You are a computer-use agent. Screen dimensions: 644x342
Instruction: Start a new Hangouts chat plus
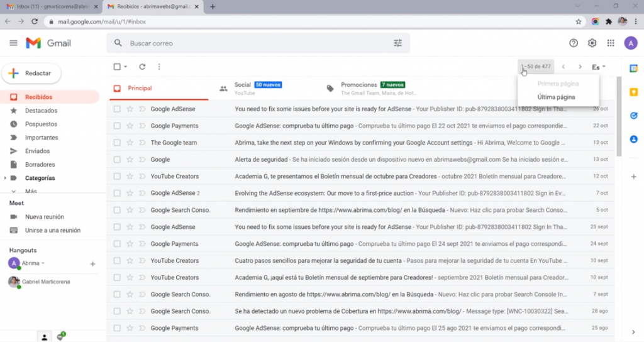coord(92,264)
